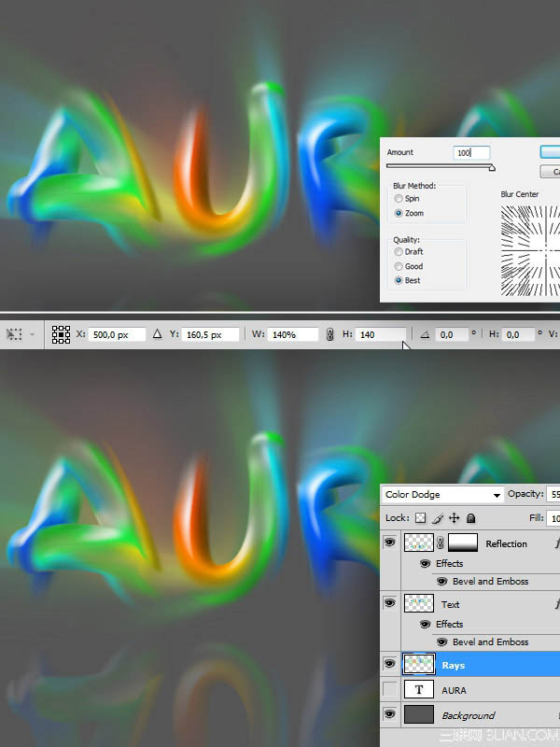The height and width of the screenshot is (747, 560).
Task: Click the H height field showing 140
Action: [x=381, y=334]
